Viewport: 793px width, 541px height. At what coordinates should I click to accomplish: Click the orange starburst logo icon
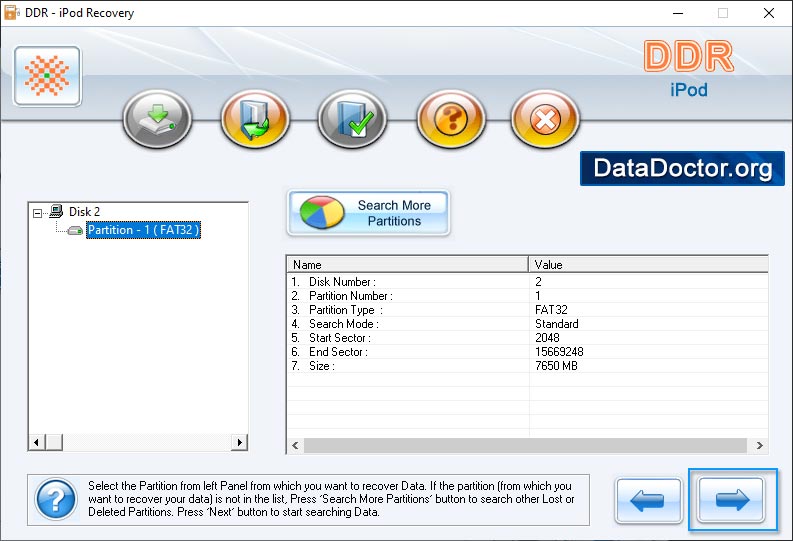click(48, 76)
